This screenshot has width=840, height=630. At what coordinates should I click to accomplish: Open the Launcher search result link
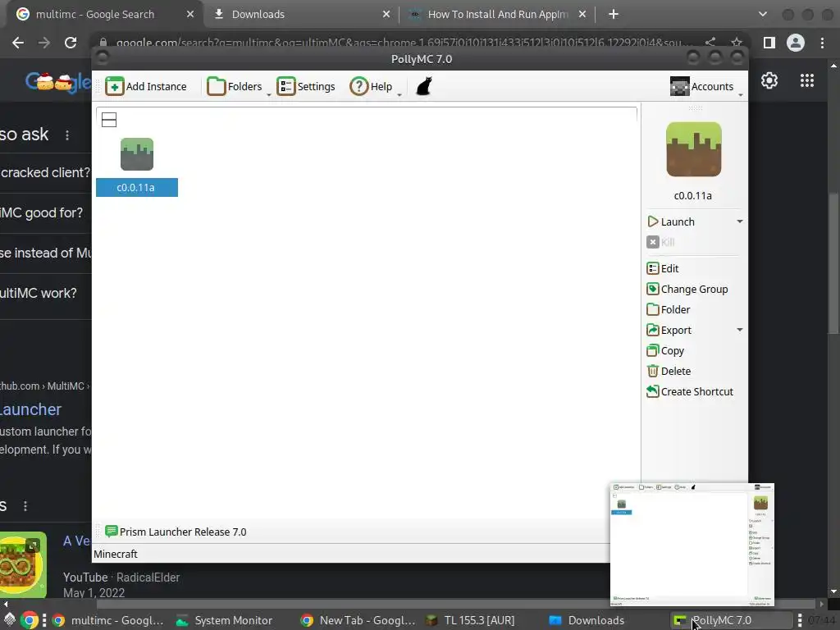[x=30, y=409]
